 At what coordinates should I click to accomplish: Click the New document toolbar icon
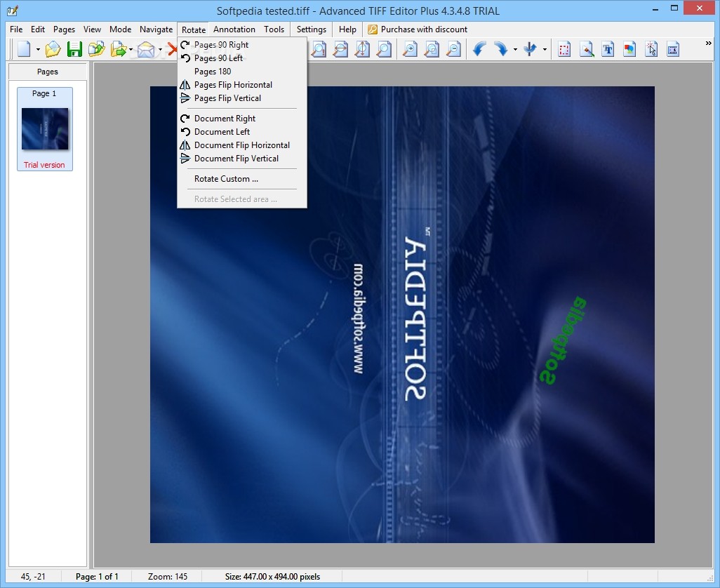25,49
